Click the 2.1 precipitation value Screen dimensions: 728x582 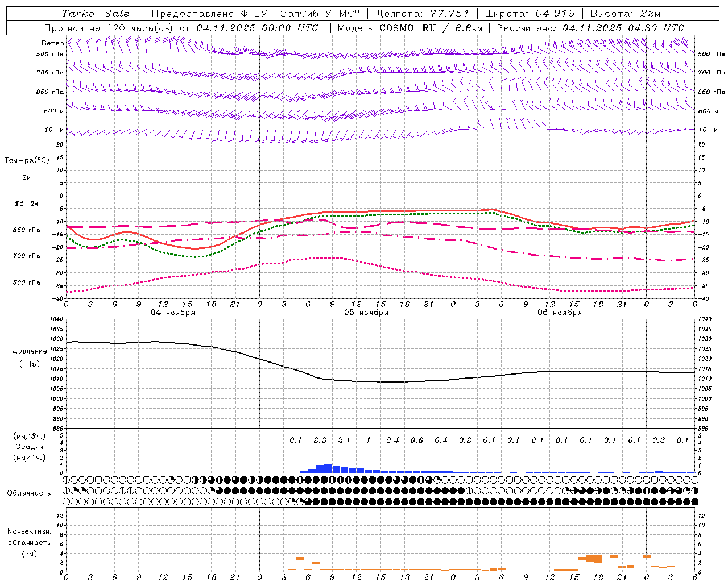click(x=344, y=440)
